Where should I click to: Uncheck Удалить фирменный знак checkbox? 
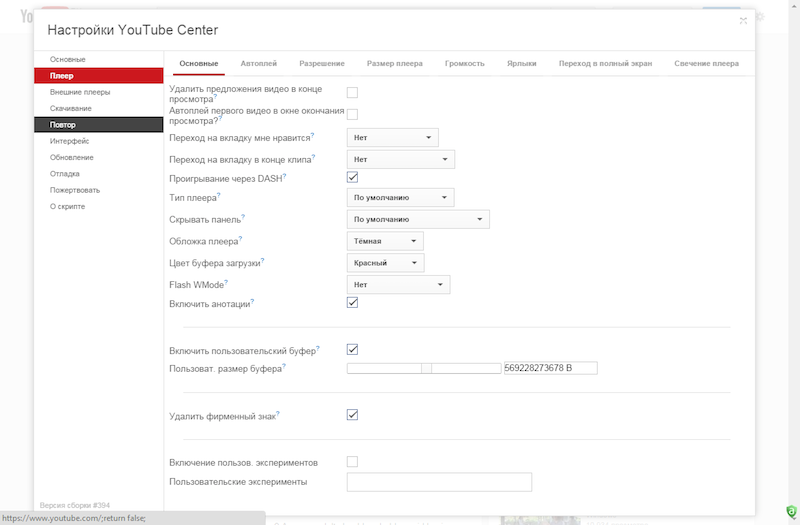[352, 415]
